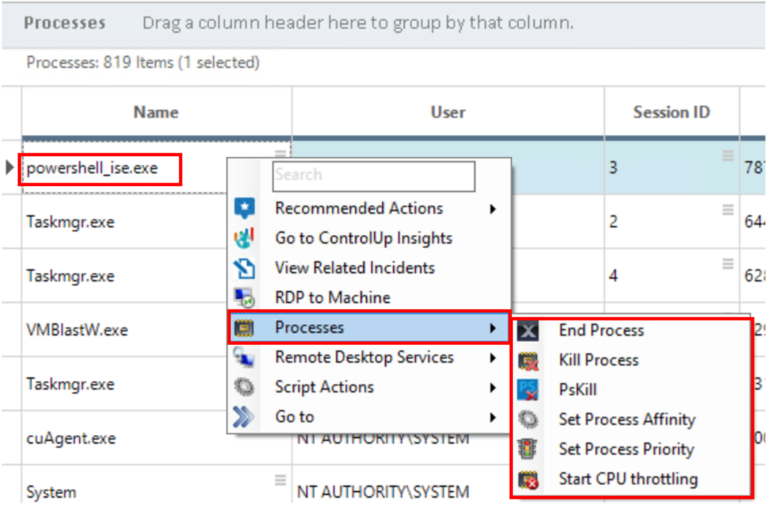Select View Related Incidents
Screen dimensions: 768x506
click(369, 268)
